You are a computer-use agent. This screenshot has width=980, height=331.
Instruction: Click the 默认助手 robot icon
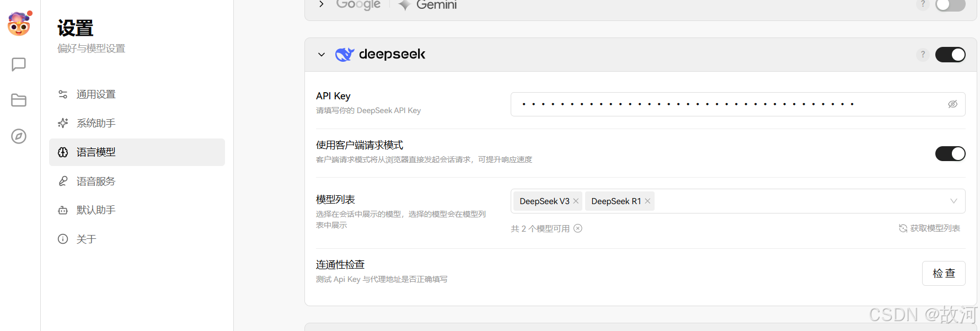tap(63, 210)
